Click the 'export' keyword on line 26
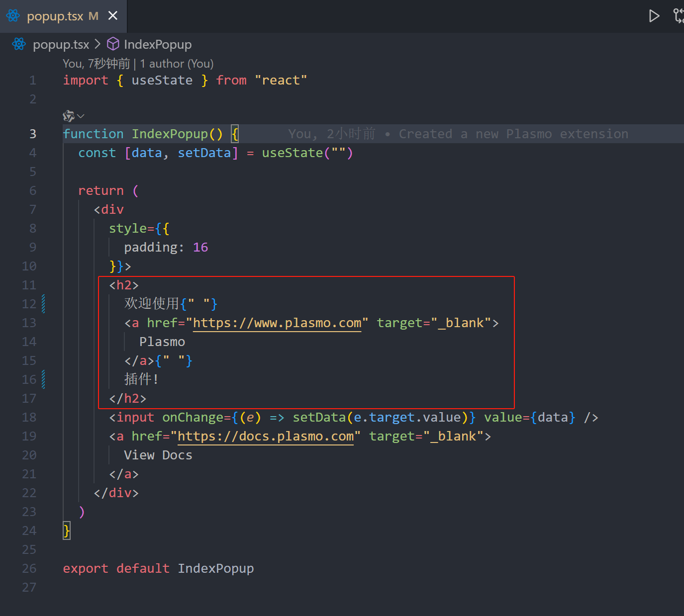This screenshot has height=616, width=684. coord(86,568)
